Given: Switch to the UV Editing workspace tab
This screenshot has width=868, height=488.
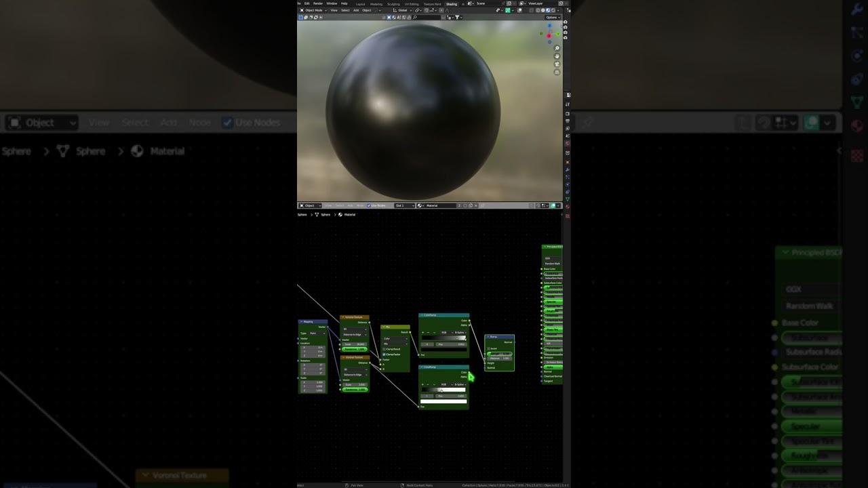Looking at the screenshot, I should [x=411, y=4].
